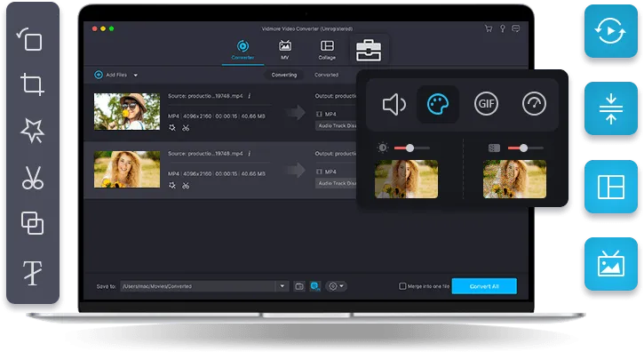Click info icon beside first source filename
644x352 pixels.
click(x=250, y=96)
